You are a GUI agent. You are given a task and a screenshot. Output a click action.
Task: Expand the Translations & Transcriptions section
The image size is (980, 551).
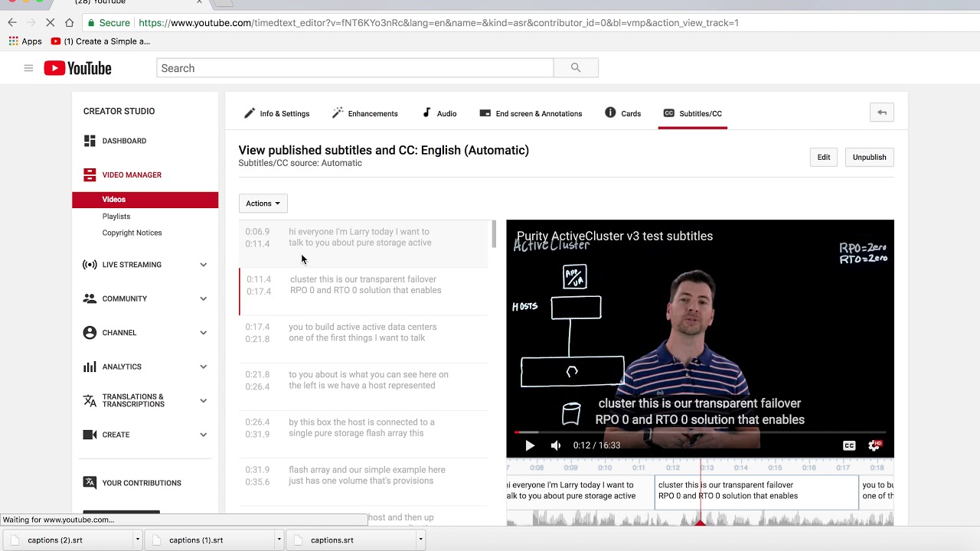tap(204, 400)
